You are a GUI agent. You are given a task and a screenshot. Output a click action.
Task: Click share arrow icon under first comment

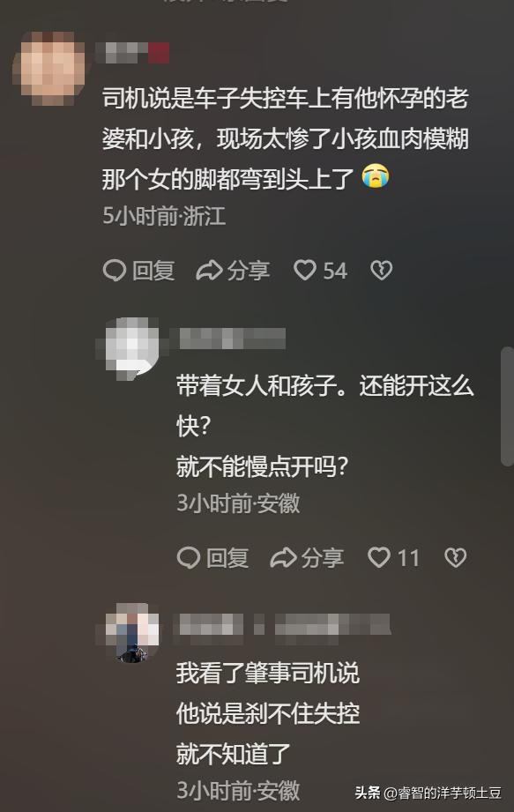click(x=209, y=271)
